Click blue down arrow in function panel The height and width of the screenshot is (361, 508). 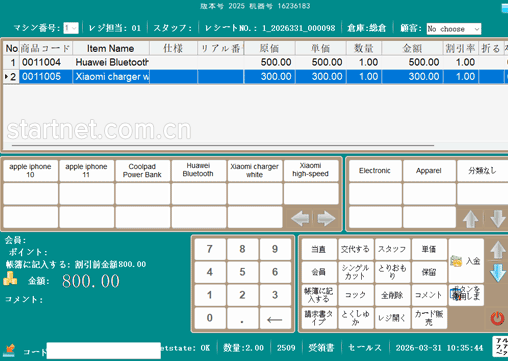498,273
